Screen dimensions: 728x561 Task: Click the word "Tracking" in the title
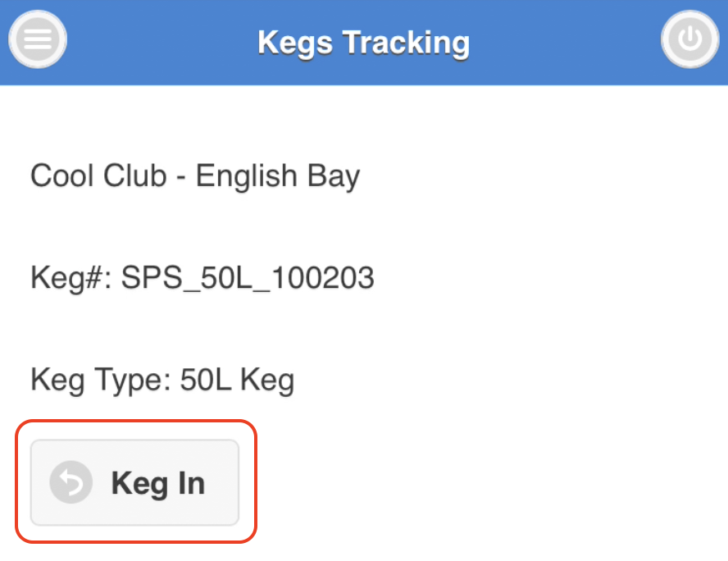click(407, 41)
